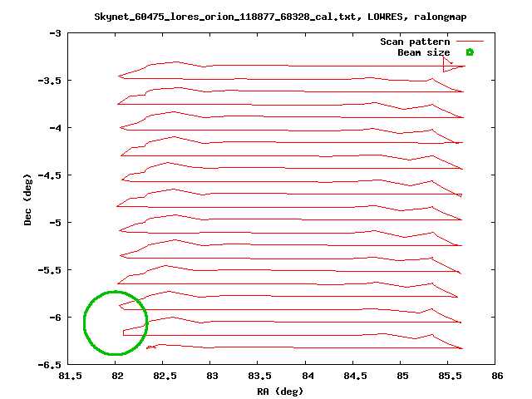Click the x-axis tick label 85.5
The height and width of the screenshot is (399, 532).
point(451,376)
